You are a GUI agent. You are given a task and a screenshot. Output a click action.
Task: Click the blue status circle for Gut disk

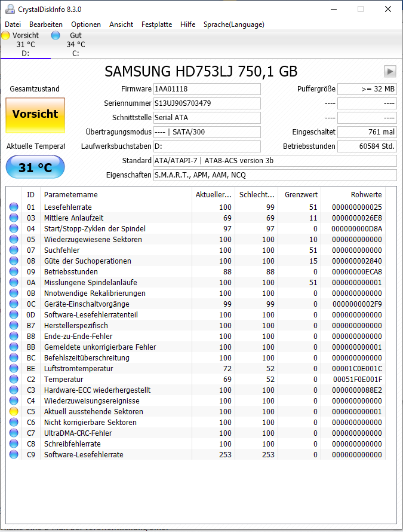point(56,35)
